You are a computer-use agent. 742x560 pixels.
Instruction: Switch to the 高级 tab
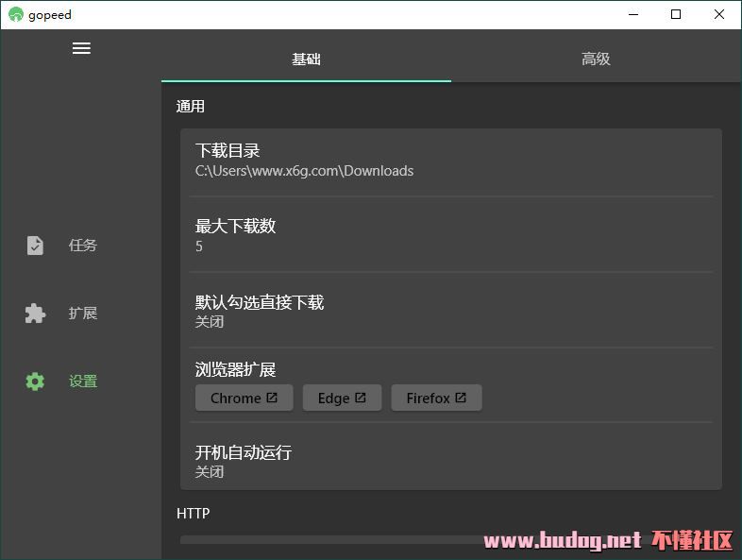(x=596, y=59)
